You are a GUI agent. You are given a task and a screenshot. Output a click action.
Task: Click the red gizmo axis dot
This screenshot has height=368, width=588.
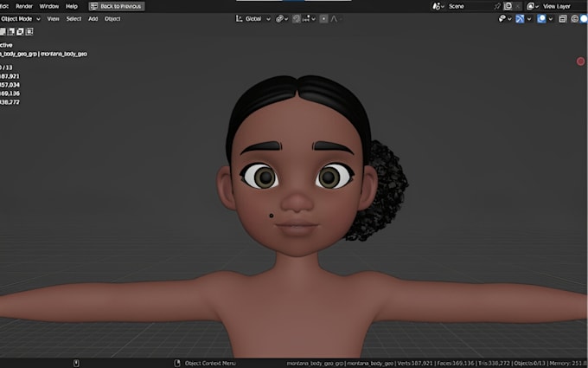580,61
